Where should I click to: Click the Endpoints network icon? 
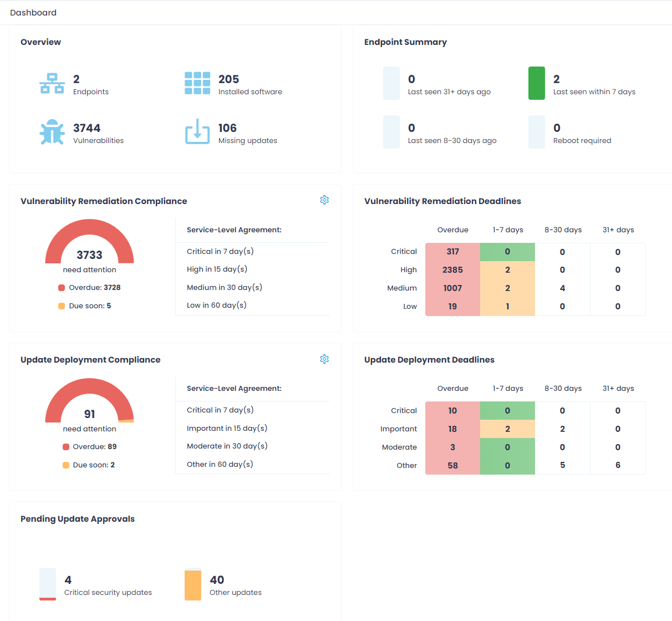click(52, 84)
